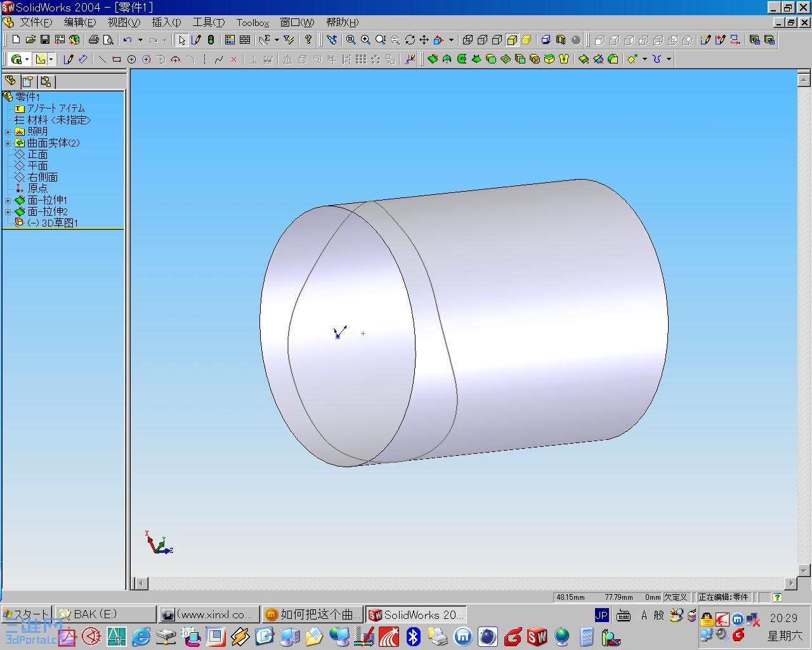Open the Help question mark icon
This screenshot has width=812, height=650.
pos(308,40)
